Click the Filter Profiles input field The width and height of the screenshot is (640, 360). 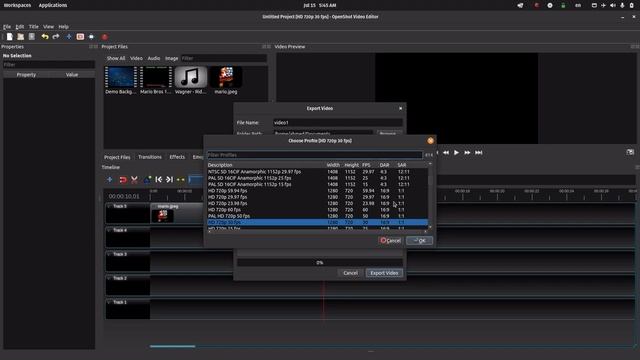pos(315,155)
